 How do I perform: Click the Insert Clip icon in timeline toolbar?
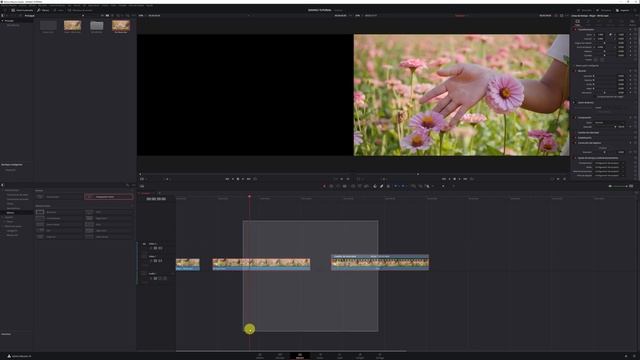pyautogui.click(x=353, y=186)
